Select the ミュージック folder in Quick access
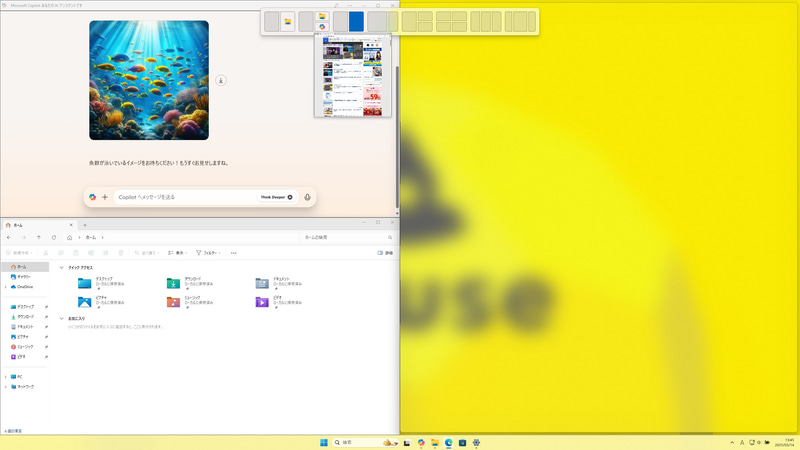The width and height of the screenshot is (800, 450). pos(191,302)
